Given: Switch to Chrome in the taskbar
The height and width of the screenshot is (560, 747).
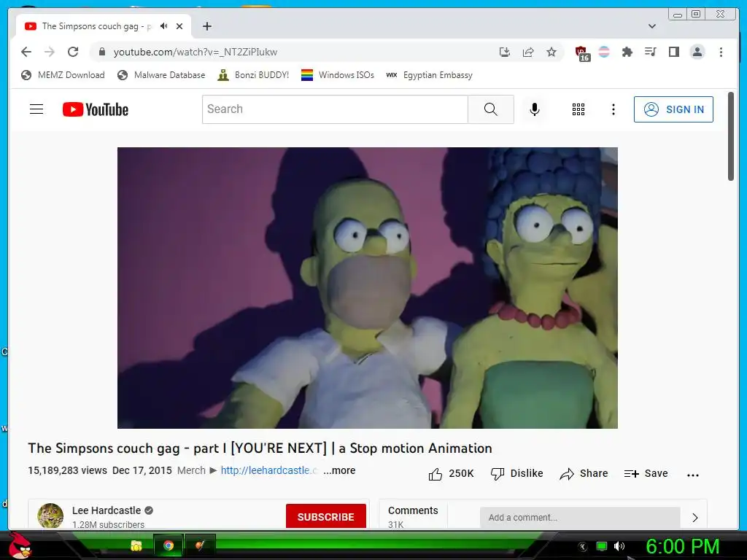Looking at the screenshot, I should [x=168, y=545].
